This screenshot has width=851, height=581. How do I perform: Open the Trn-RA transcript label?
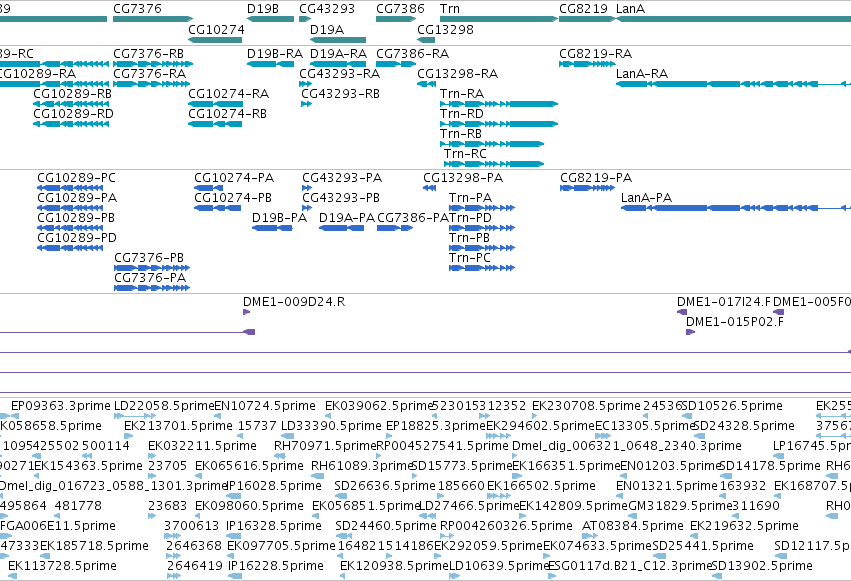pyautogui.click(x=461, y=94)
